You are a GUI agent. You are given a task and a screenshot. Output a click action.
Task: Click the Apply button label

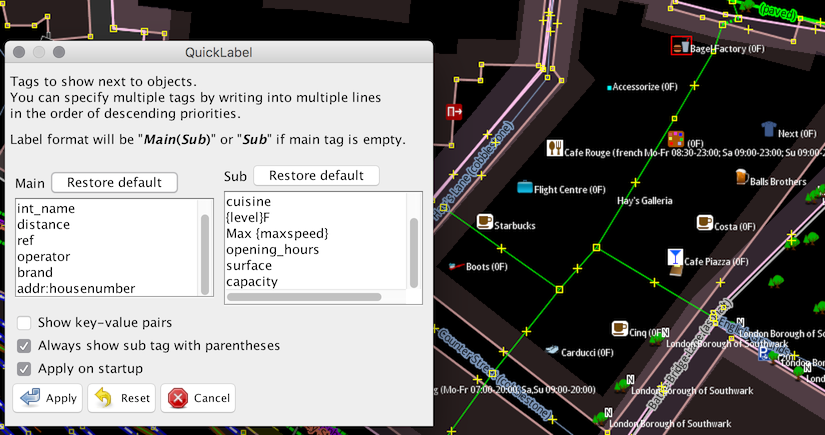pos(62,398)
